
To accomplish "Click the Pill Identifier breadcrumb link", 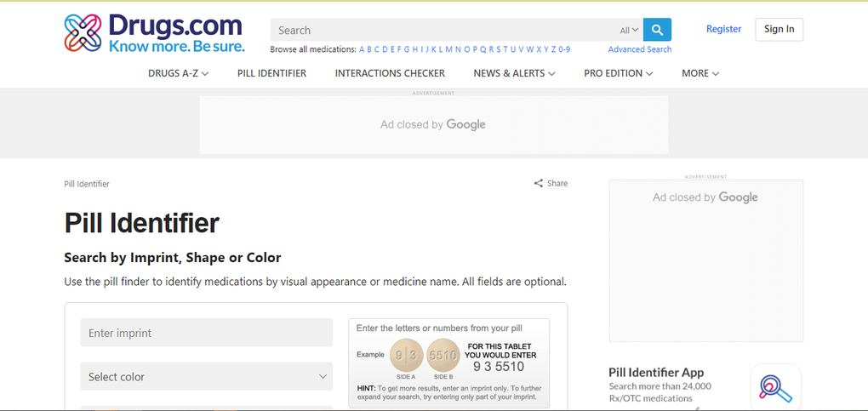I will [87, 184].
